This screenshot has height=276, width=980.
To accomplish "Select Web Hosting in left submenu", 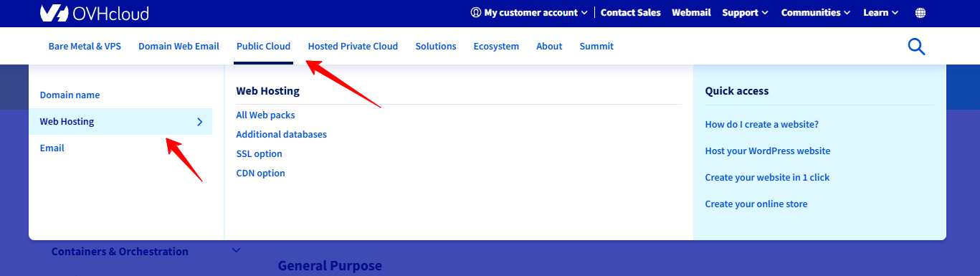I will coord(120,122).
